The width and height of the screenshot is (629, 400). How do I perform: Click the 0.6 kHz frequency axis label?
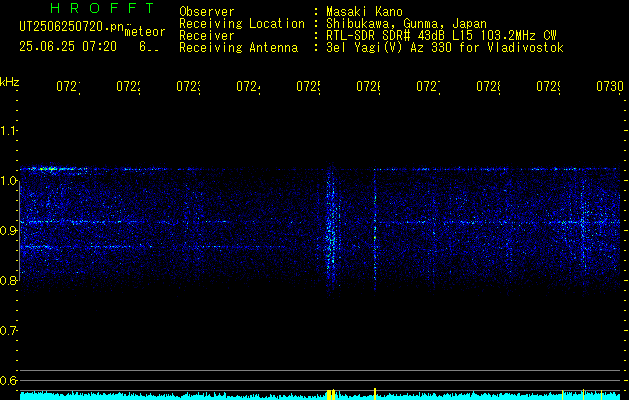(x=8, y=380)
